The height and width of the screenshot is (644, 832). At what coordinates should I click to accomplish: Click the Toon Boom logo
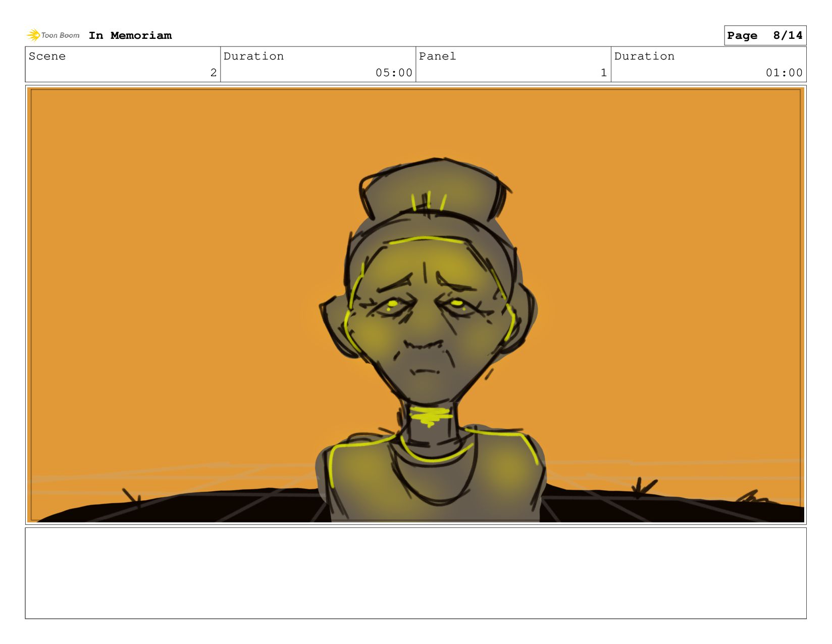[53, 35]
